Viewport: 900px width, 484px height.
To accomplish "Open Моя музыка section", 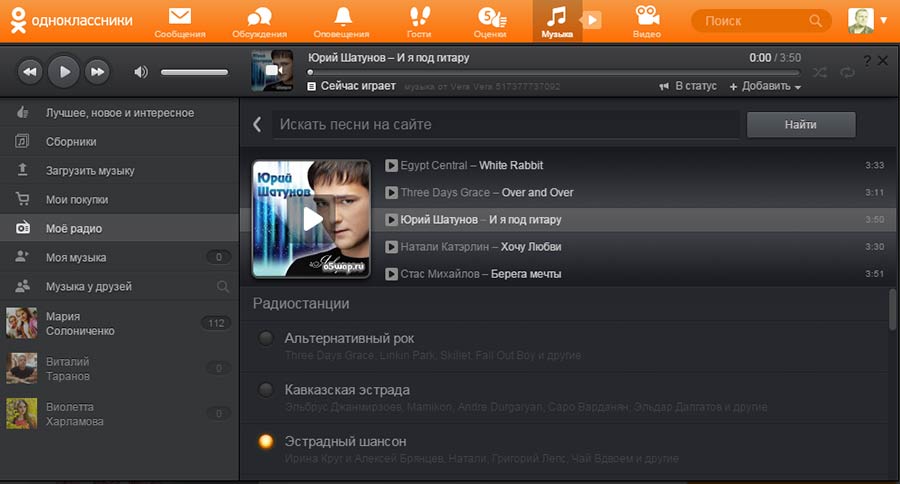I will tap(119, 257).
